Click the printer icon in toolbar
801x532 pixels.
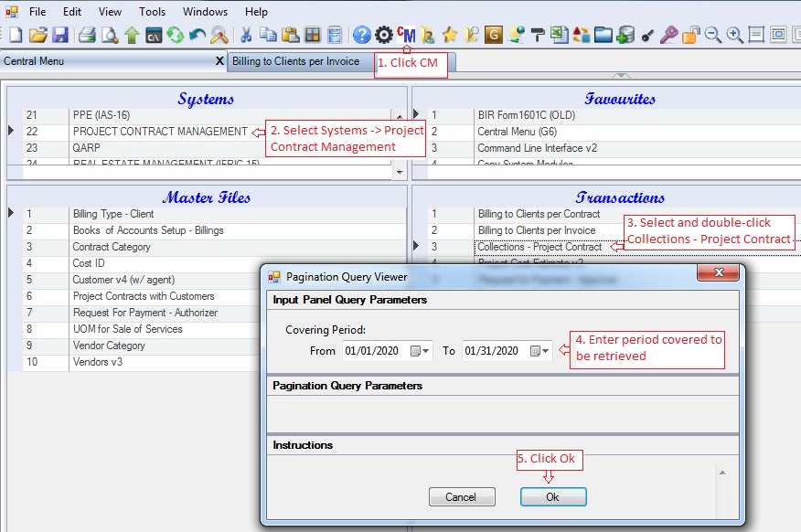(87, 35)
